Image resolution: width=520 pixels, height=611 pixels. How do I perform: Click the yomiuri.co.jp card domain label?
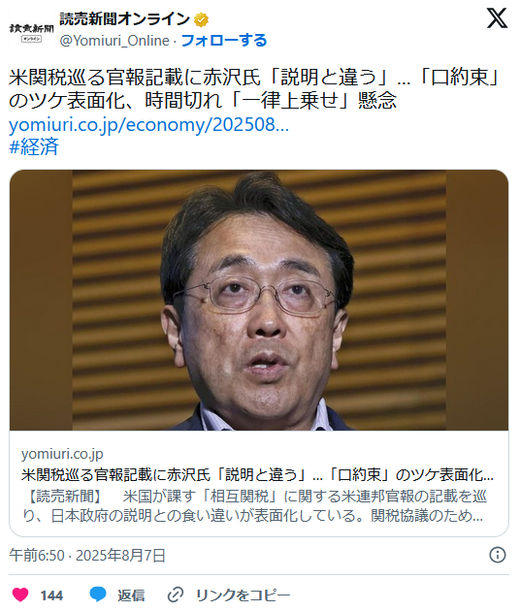pos(62,454)
